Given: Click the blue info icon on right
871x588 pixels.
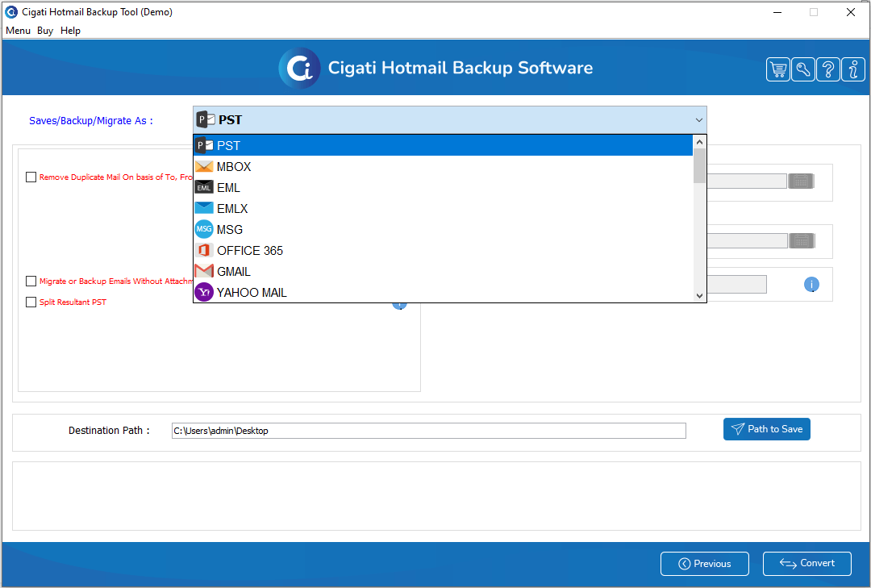Looking at the screenshot, I should click(x=811, y=285).
